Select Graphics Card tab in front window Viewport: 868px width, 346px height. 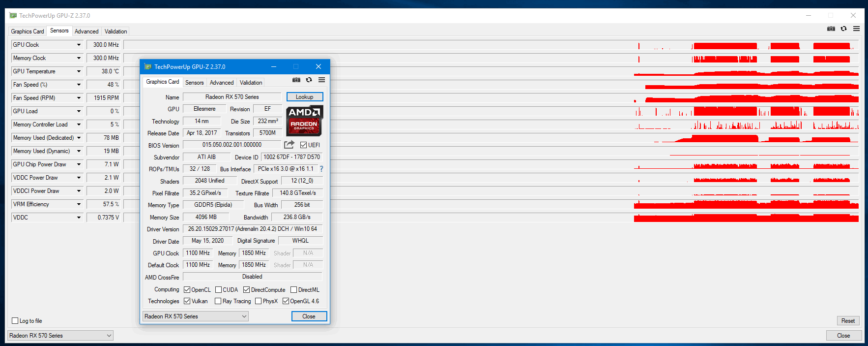coord(163,82)
